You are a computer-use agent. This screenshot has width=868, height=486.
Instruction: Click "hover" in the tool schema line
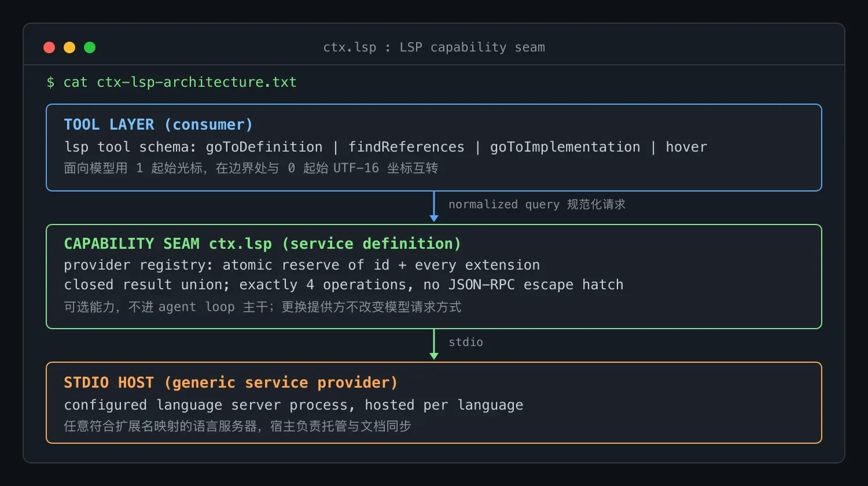[686, 147]
